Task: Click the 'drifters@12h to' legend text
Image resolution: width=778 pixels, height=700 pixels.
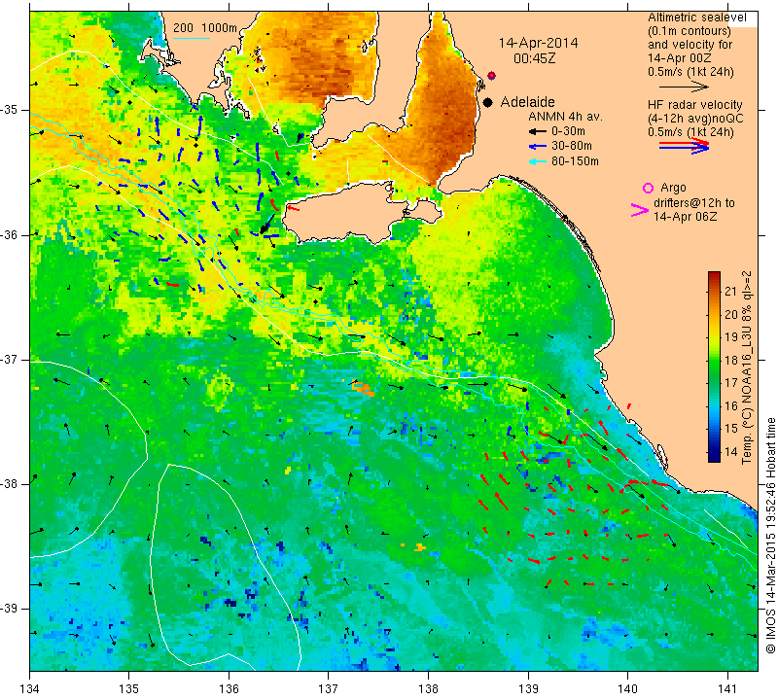Action: (x=693, y=203)
